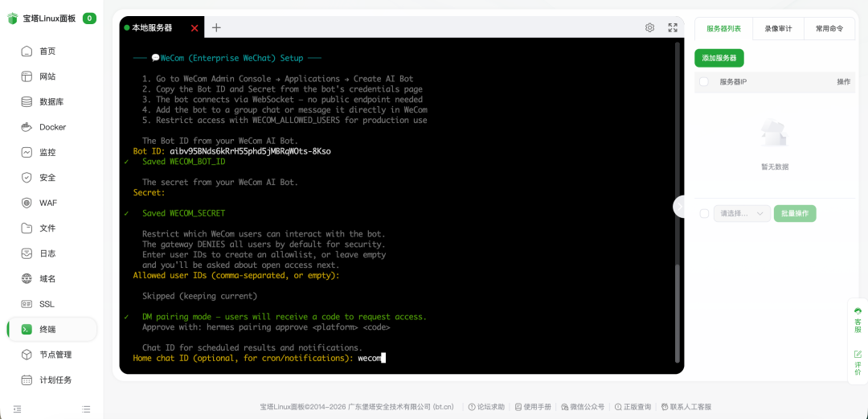
Task: Open the 计划任务 calendar icon
Action: coord(27,380)
